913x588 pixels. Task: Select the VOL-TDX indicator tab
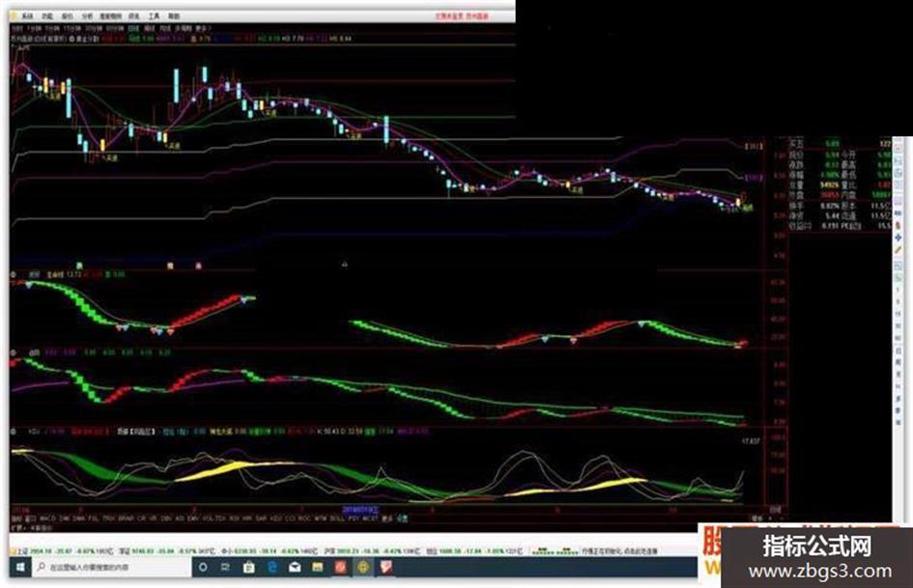(213, 518)
